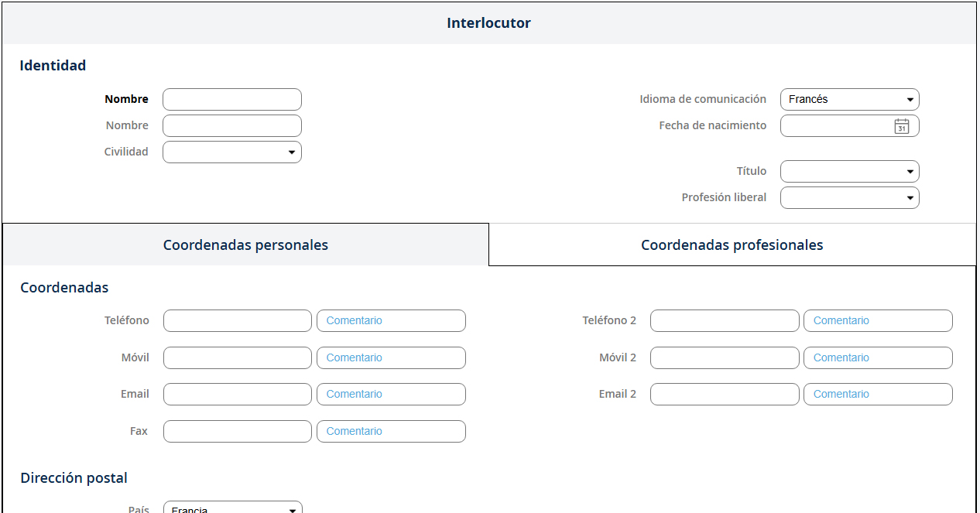The width and height of the screenshot is (980, 513).
Task: Focus the Teléfono 2 input field
Action: (x=724, y=321)
